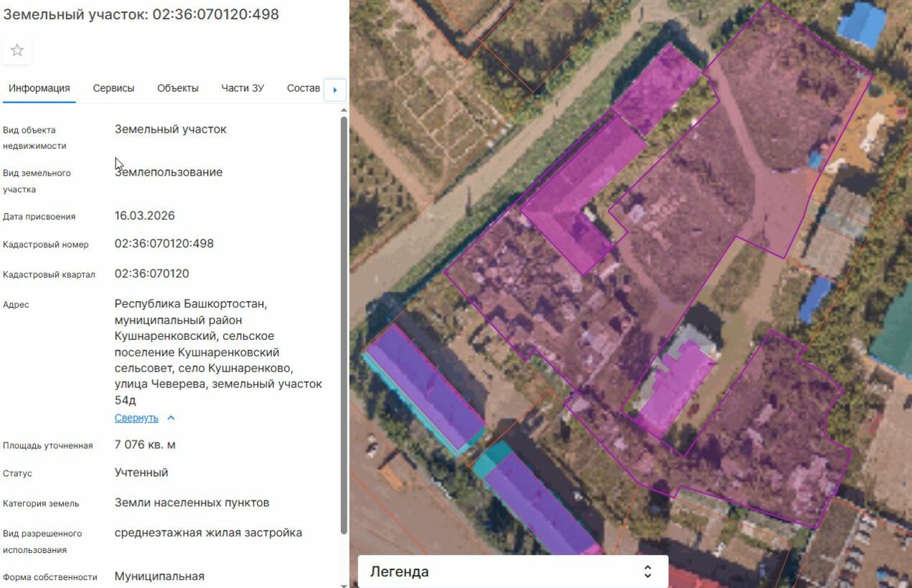Click the Кадастровый квартал value 02:36:070120
This screenshot has width=912, height=588.
[152, 274]
